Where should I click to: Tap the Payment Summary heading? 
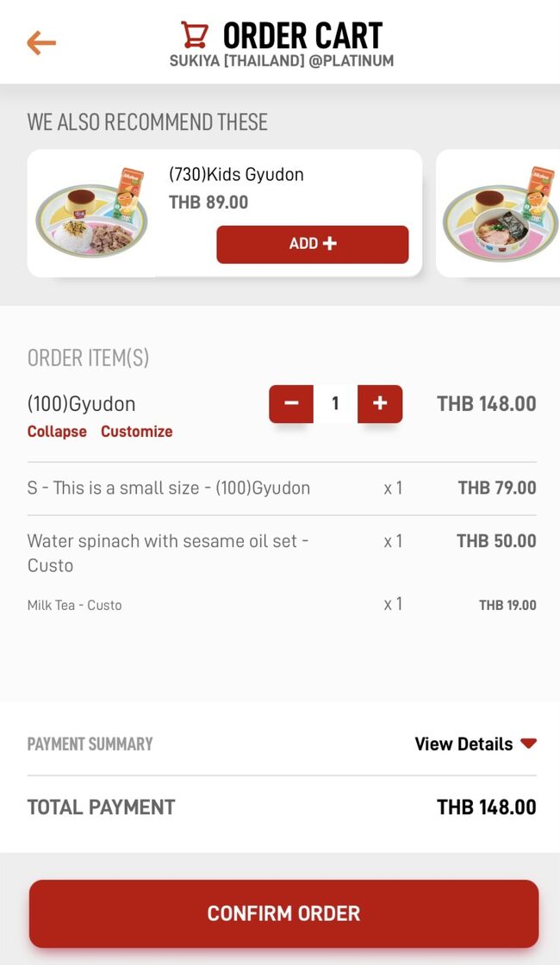[90, 744]
